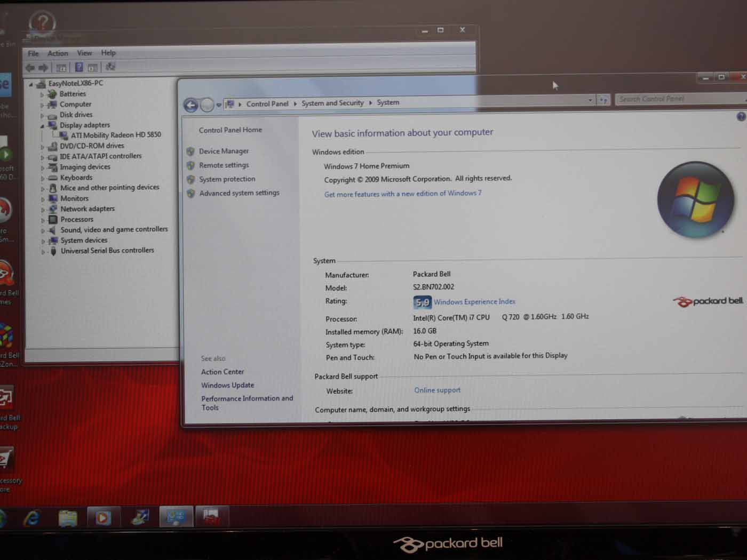Open the blue Help icon in Device Manager toolbar
The height and width of the screenshot is (560, 747).
79,67
